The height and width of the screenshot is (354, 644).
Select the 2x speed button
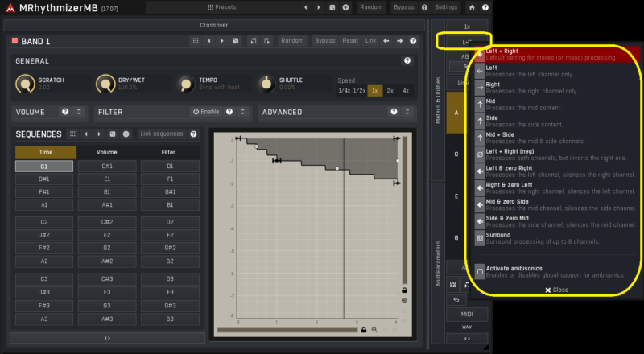coord(390,91)
